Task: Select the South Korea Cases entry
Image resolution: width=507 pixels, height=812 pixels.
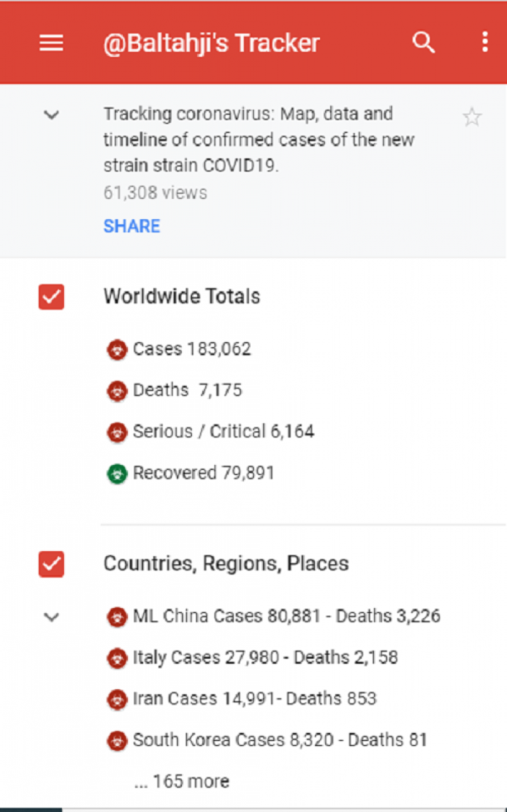Action: 279,740
